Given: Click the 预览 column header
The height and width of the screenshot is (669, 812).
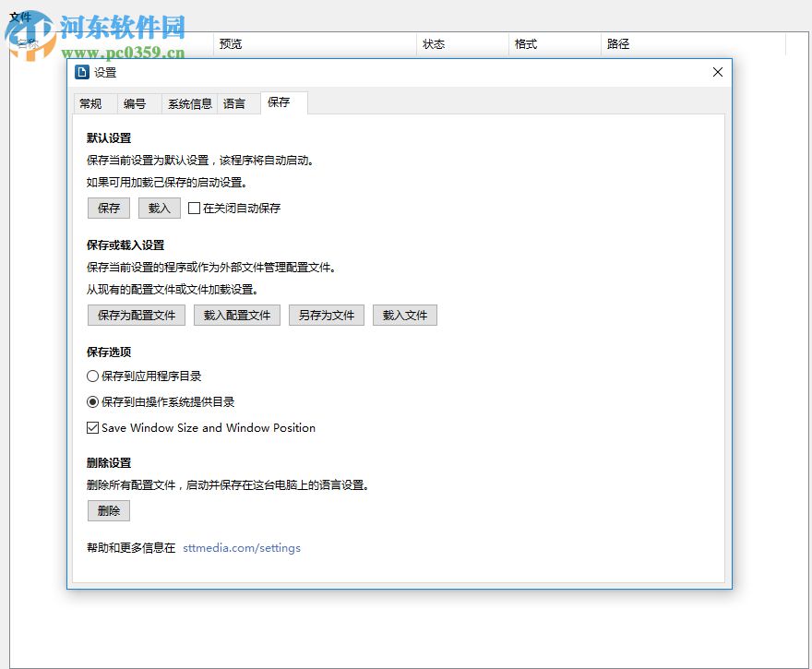Looking at the screenshot, I should (x=230, y=43).
